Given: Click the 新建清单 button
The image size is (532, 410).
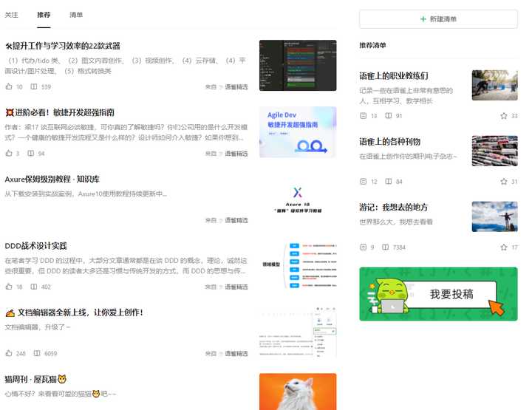Looking at the screenshot, I should pyautogui.click(x=438, y=19).
